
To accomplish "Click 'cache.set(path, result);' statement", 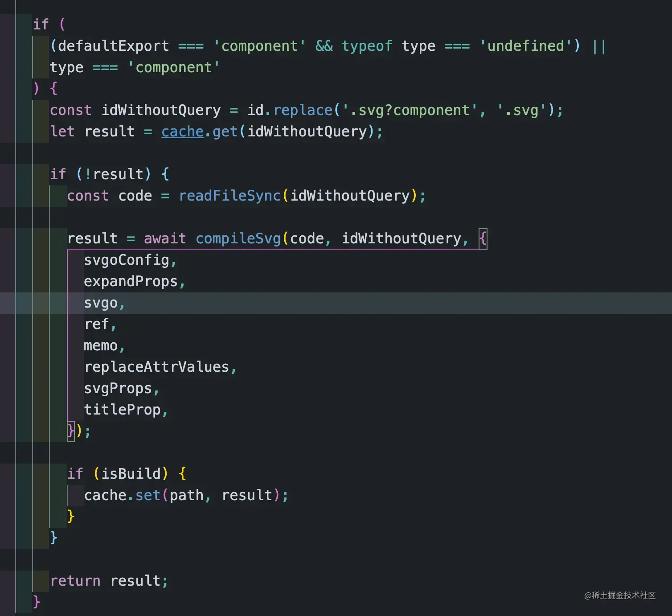I will [186, 495].
